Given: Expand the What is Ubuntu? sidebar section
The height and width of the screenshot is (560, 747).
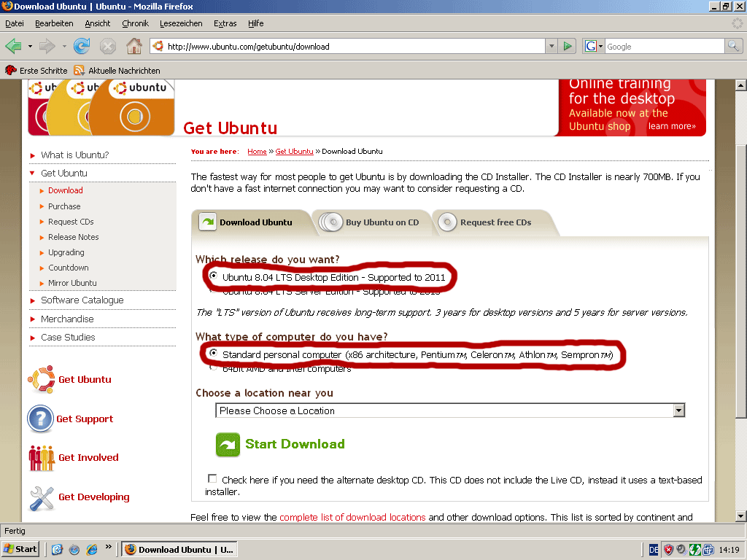Looking at the screenshot, I should 74,155.
